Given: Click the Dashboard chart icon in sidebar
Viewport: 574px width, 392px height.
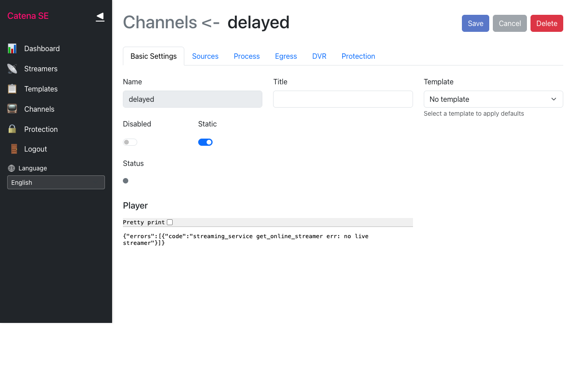Looking at the screenshot, I should click(12, 48).
